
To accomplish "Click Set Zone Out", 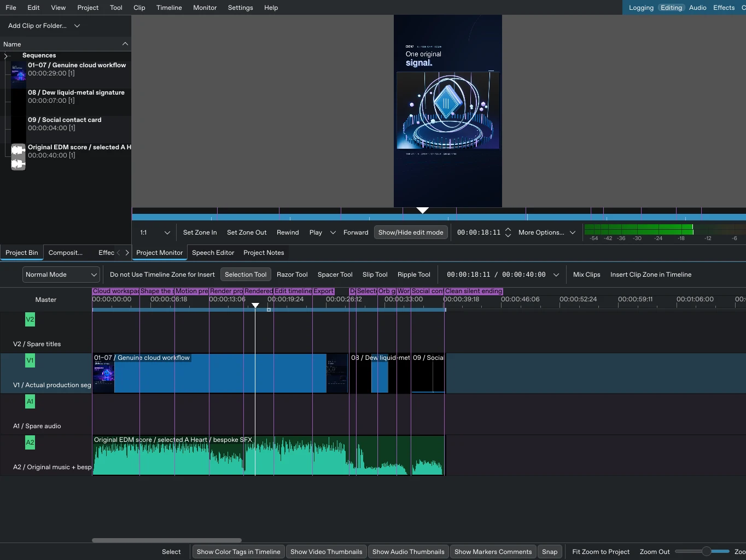I will (x=247, y=232).
